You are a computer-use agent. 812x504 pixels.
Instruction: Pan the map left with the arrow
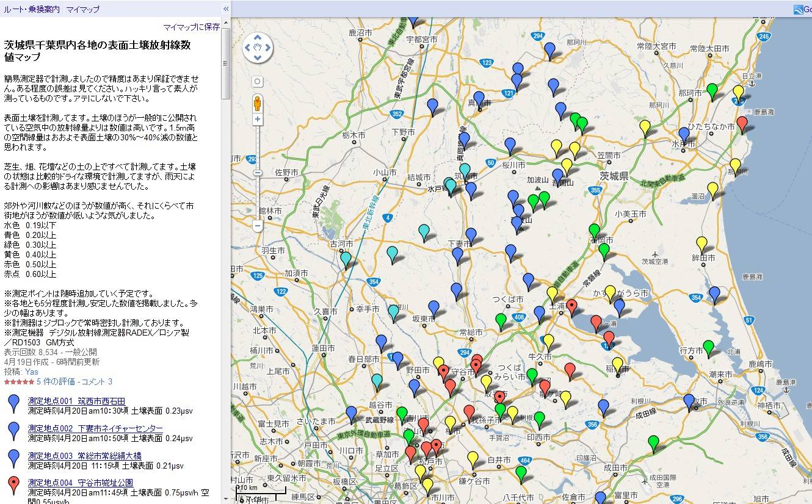248,48
